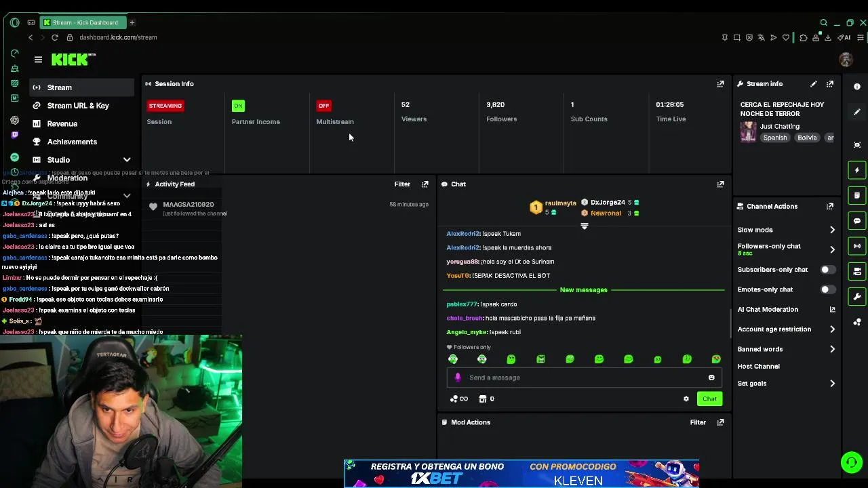Open browser search magnifier icon
The height and width of the screenshot is (488, 868).
coord(824,22)
